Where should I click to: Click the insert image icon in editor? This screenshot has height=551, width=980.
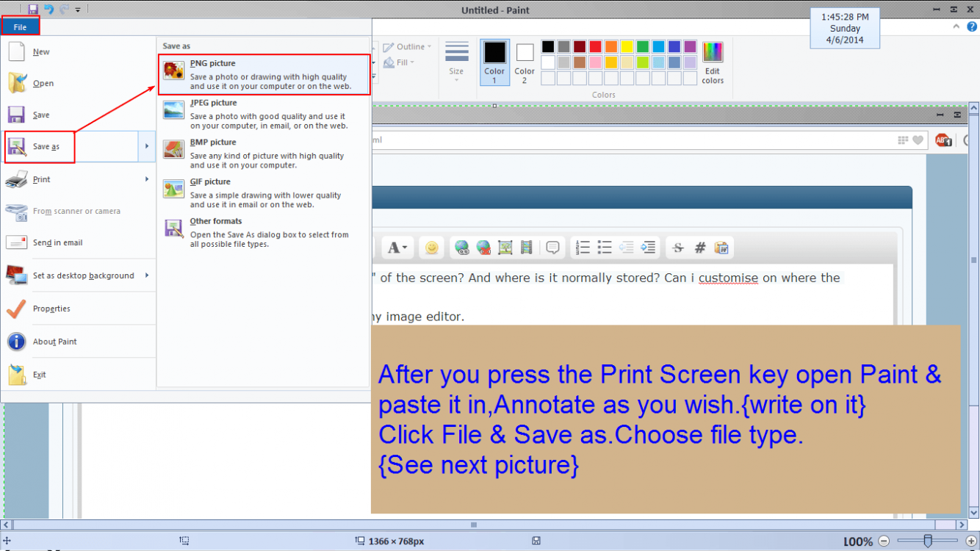point(505,248)
